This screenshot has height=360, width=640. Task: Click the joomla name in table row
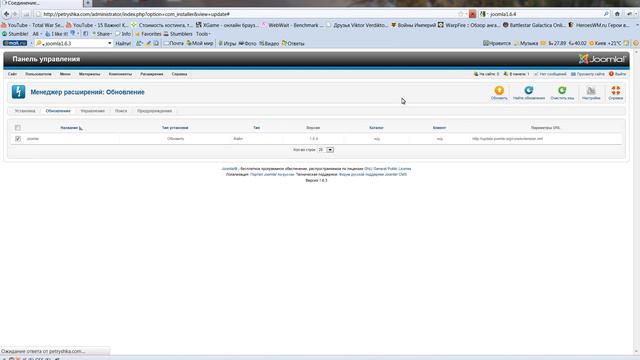pyautogui.click(x=33, y=139)
